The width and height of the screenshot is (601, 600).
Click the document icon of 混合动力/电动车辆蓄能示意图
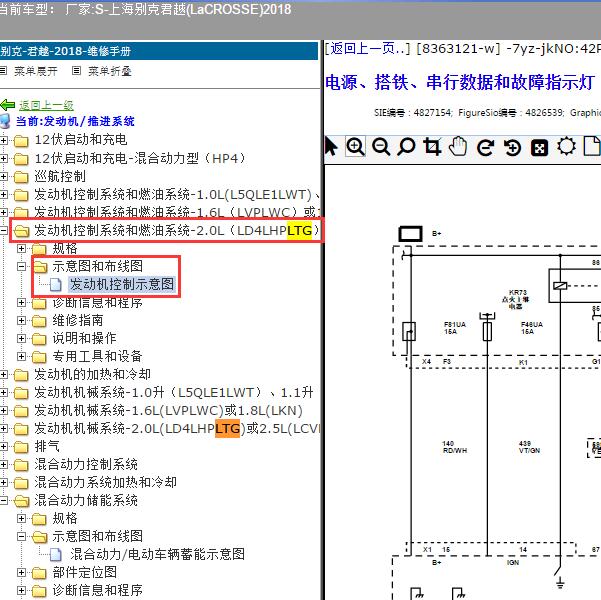click(x=56, y=554)
